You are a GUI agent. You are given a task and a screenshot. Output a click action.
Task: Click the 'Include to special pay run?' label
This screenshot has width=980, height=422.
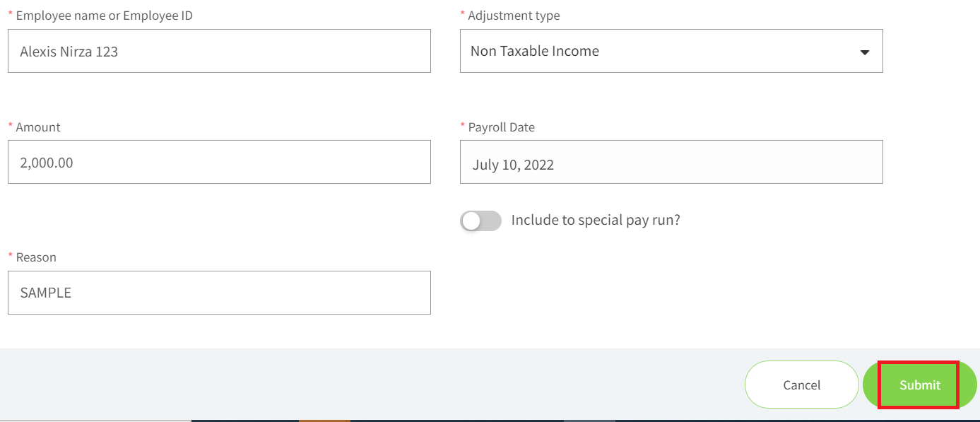click(x=596, y=220)
